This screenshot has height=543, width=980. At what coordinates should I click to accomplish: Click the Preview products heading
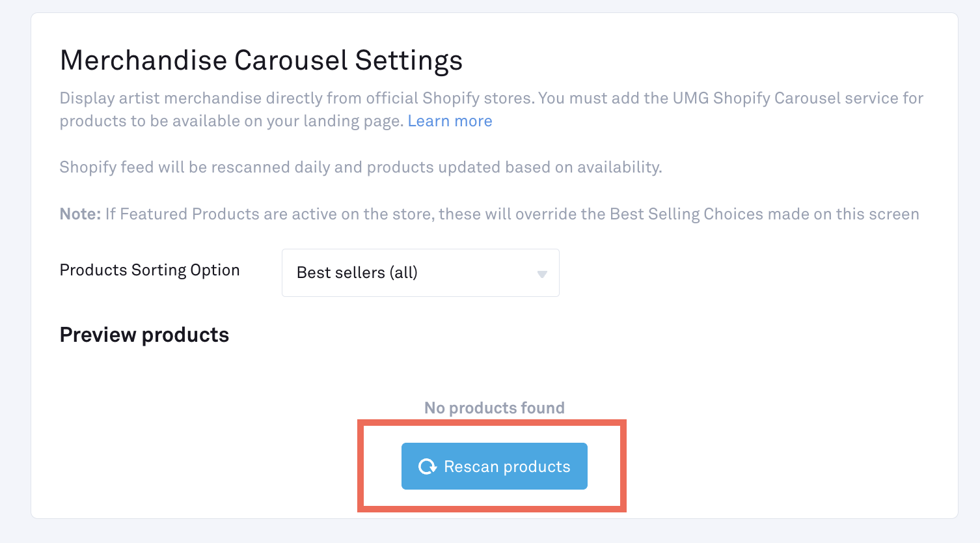[x=144, y=335]
